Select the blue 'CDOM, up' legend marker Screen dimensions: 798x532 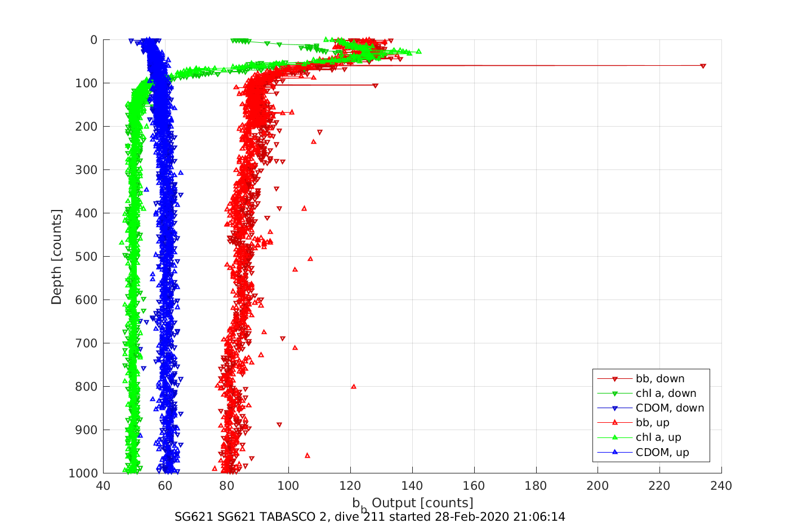(x=615, y=451)
